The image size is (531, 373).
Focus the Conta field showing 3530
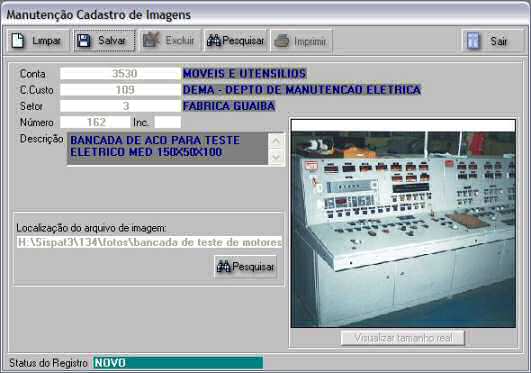(121, 74)
